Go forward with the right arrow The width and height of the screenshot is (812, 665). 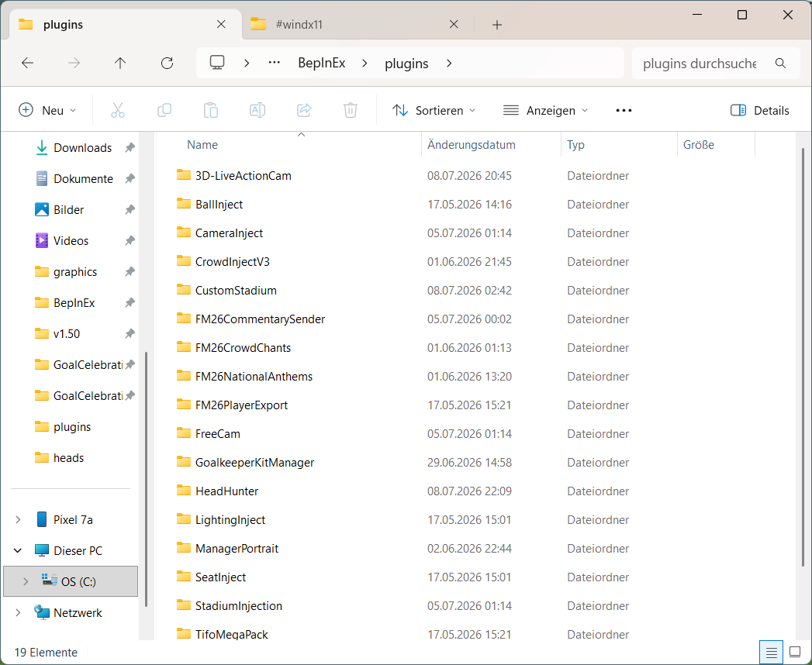[x=74, y=63]
